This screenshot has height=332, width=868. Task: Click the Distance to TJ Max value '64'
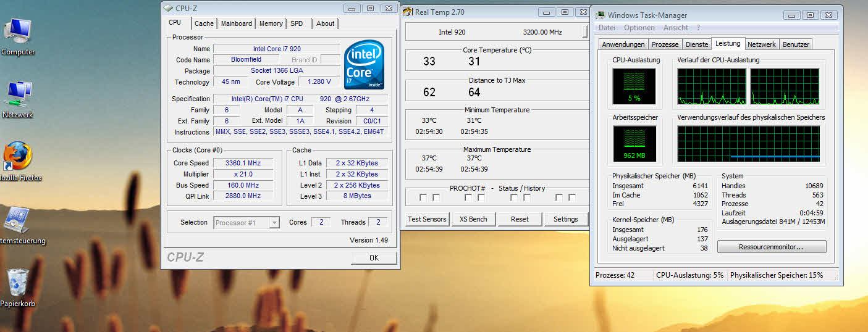[x=474, y=93]
